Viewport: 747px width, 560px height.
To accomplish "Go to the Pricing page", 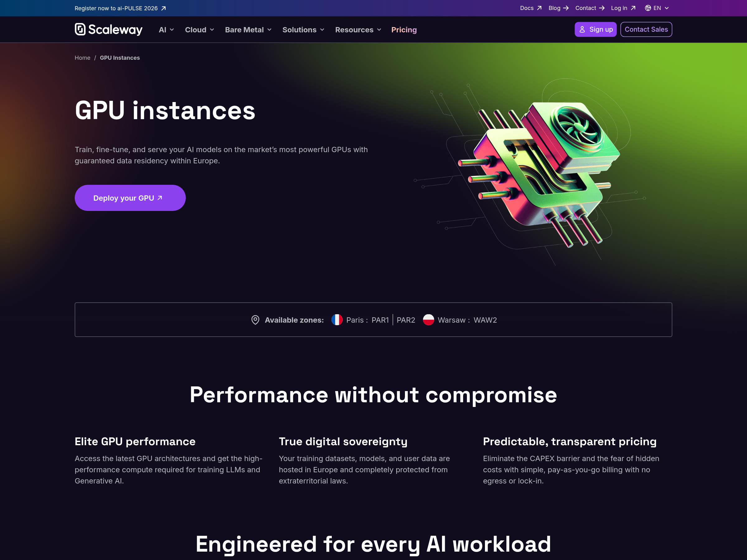I will pos(404,30).
